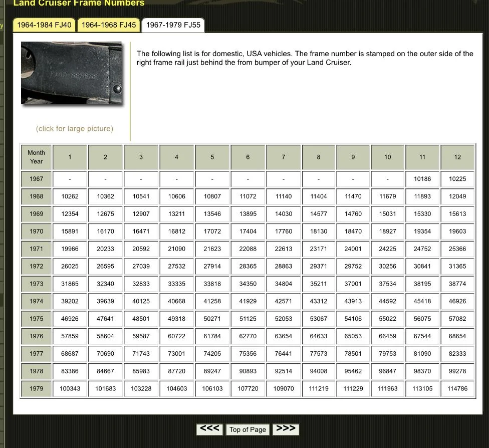
Task: Click frame number 45418
Action: [422, 301]
